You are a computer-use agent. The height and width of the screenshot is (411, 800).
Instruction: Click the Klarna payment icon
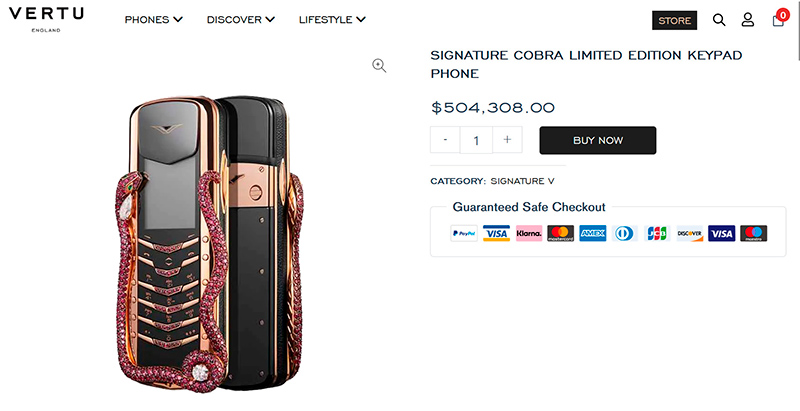coord(529,233)
